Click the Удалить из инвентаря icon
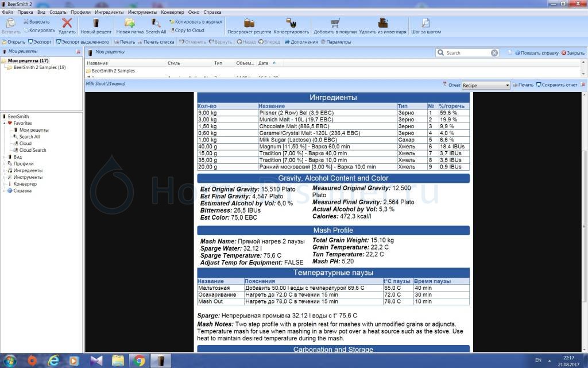Screen dimensions: 588x368 click(x=382, y=26)
